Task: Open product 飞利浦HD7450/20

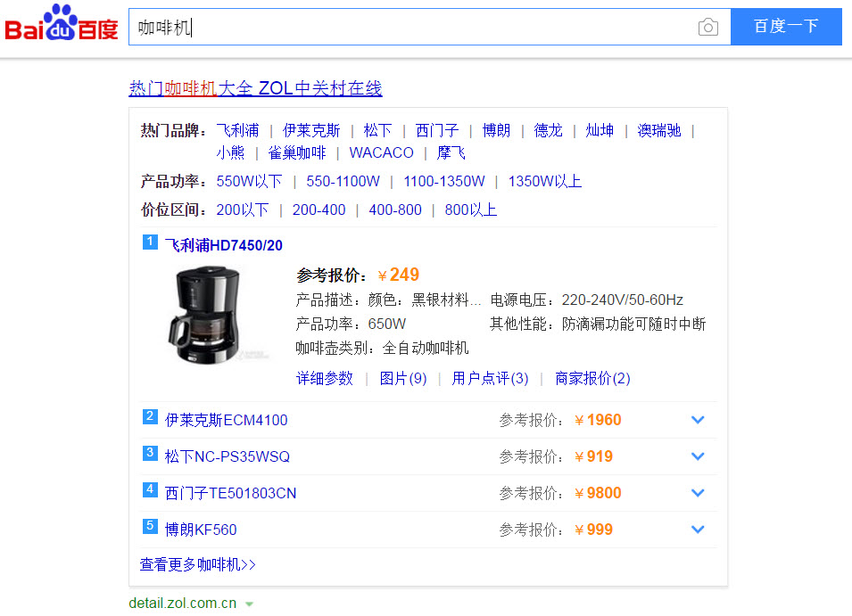Action: 223,245
